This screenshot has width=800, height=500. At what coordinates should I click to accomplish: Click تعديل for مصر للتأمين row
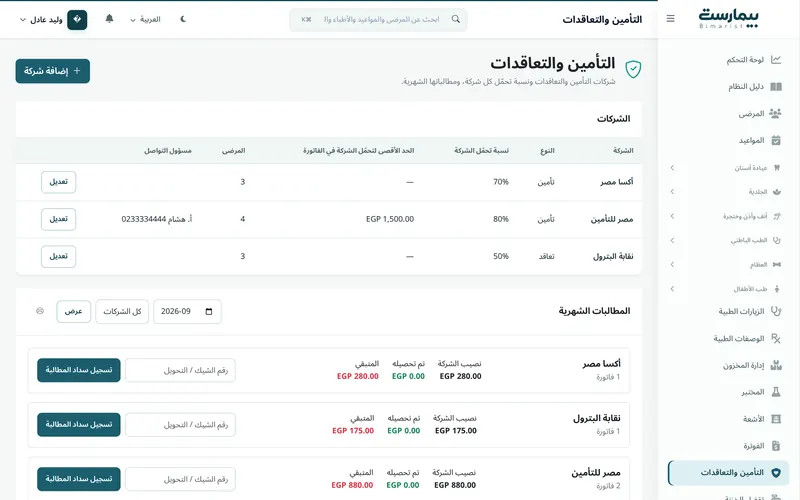pyautogui.click(x=59, y=219)
